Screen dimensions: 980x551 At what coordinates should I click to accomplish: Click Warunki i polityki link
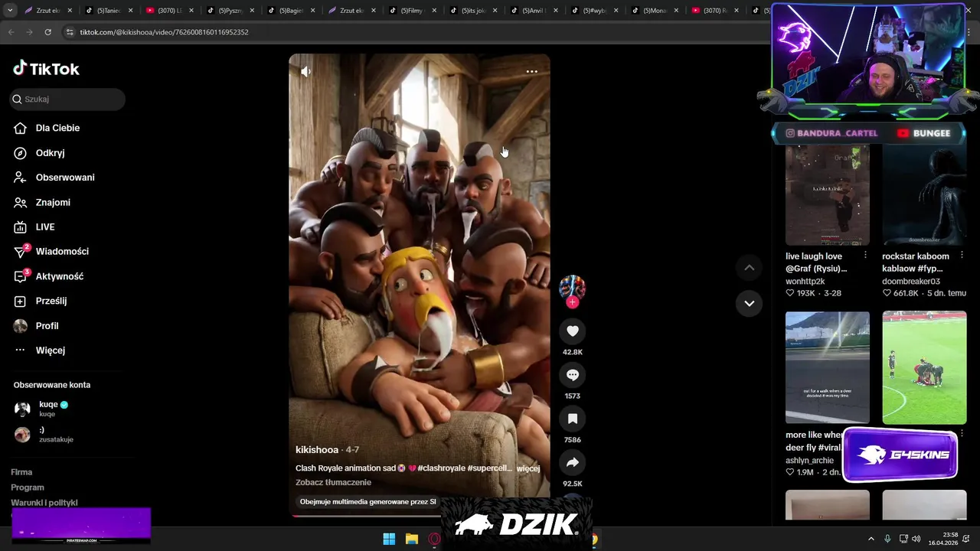44,503
